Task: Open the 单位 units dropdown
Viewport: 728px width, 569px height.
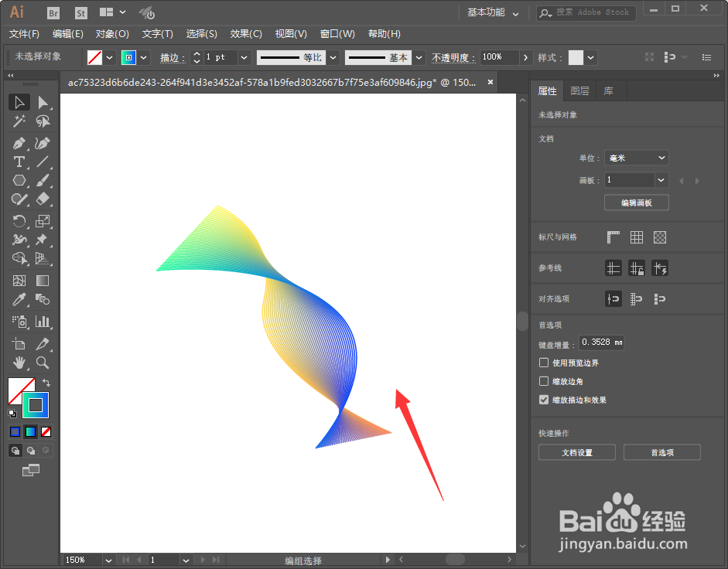Action: [636, 158]
